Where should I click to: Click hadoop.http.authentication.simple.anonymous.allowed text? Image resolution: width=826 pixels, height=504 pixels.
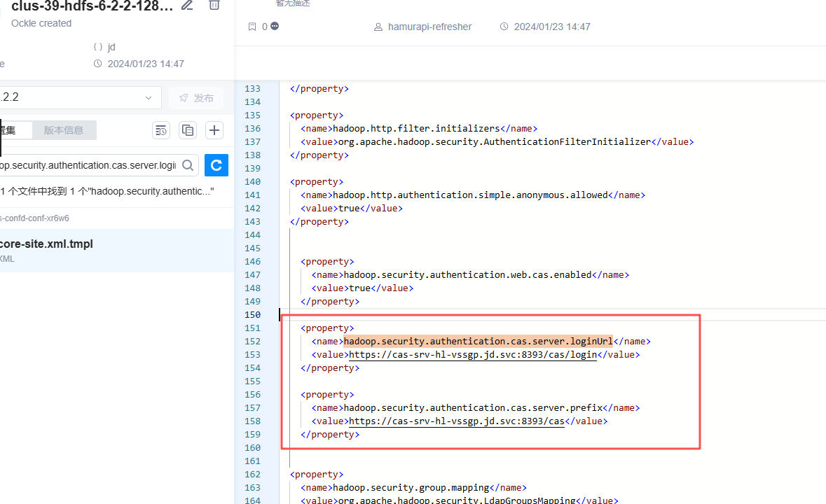[x=470, y=195]
